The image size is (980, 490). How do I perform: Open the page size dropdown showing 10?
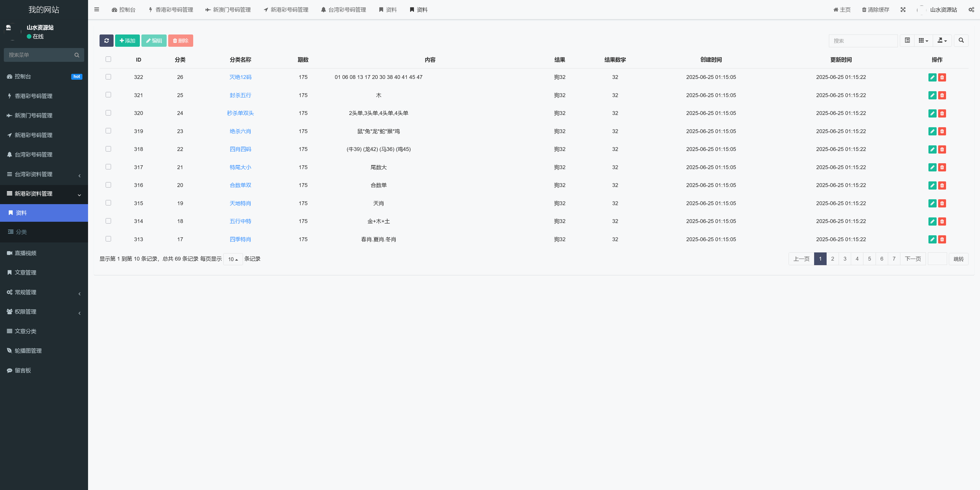pos(233,259)
